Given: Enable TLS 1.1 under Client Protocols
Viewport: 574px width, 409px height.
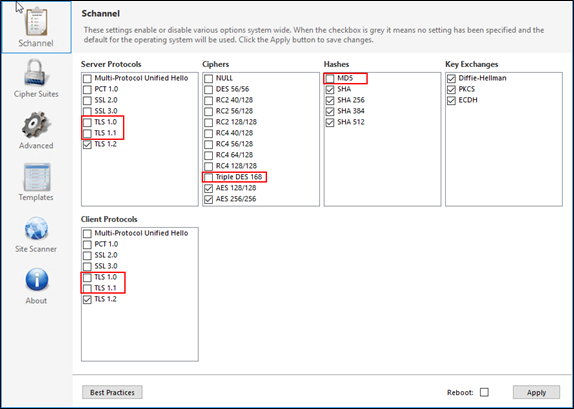Looking at the screenshot, I should (87, 288).
